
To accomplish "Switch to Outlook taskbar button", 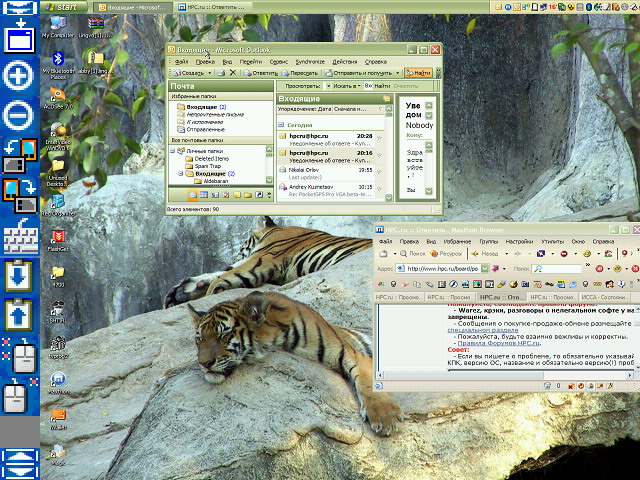I will point(132,7).
